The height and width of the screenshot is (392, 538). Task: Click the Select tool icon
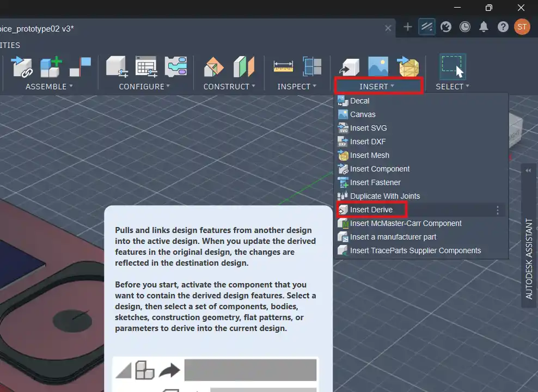452,66
